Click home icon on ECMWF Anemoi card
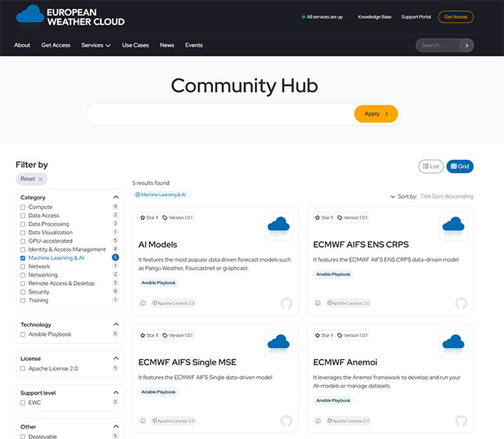This screenshot has height=439, width=504. point(318,421)
